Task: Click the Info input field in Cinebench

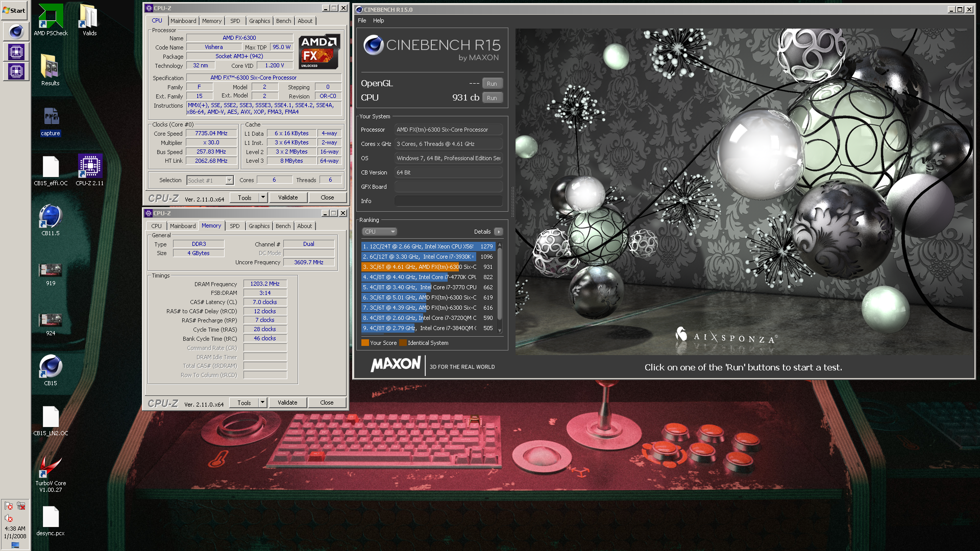Action: click(449, 201)
